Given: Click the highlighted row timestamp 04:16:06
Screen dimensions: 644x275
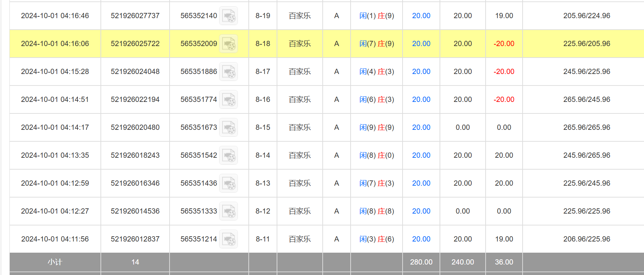Looking at the screenshot, I should (55, 44).
